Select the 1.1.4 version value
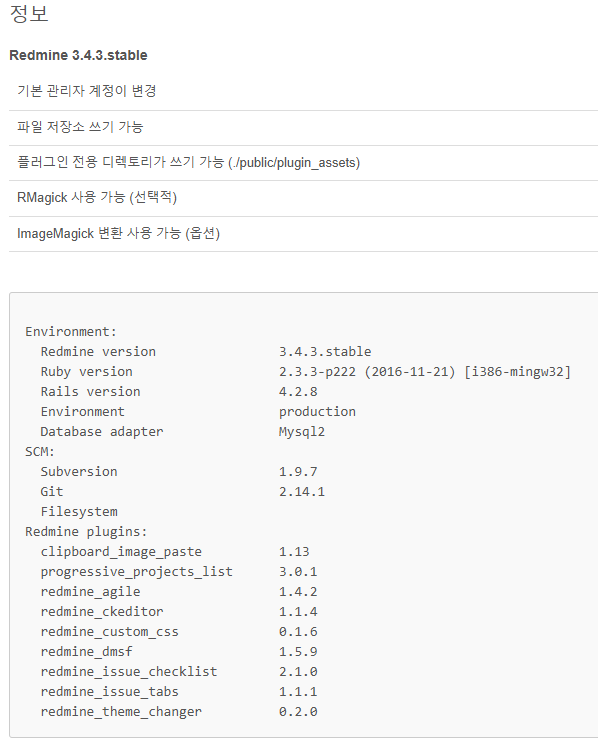Image resolution: width=598 pixels, height=743 pixels. (298, 612)
